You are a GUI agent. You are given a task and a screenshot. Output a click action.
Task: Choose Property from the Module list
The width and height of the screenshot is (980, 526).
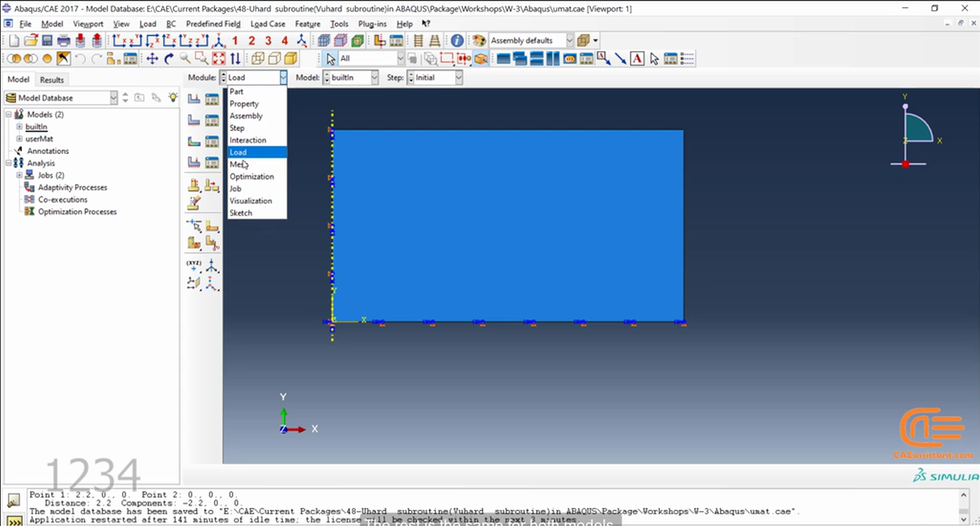click(257, 103)
